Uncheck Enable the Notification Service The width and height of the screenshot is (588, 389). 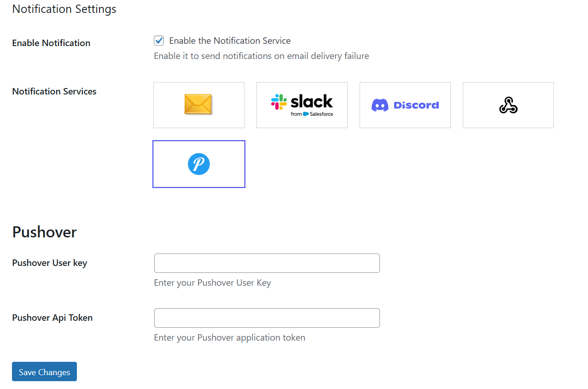tap(158, 41)
